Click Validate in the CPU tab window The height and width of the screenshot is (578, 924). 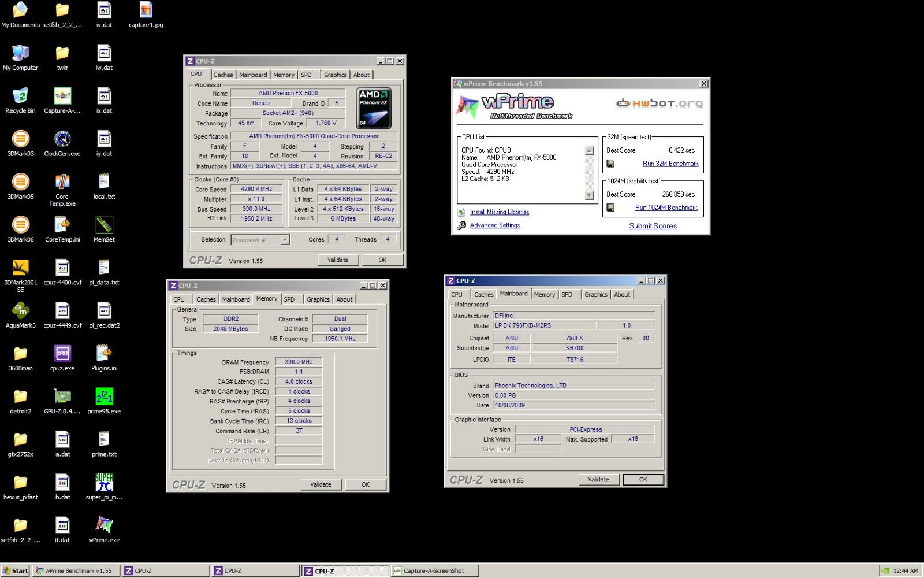338,260
